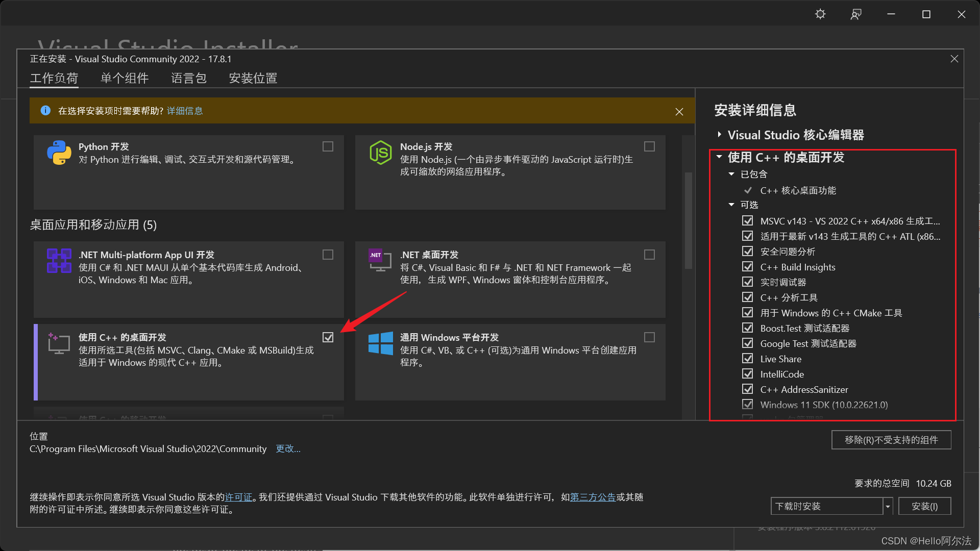Click C++ 核心桌面功能 included item
Screen dimensions: 980x551
click(x=798, y=190)
